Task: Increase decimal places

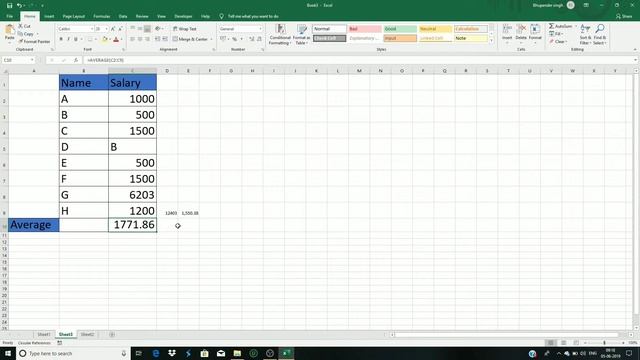Action: click(252, 39)
